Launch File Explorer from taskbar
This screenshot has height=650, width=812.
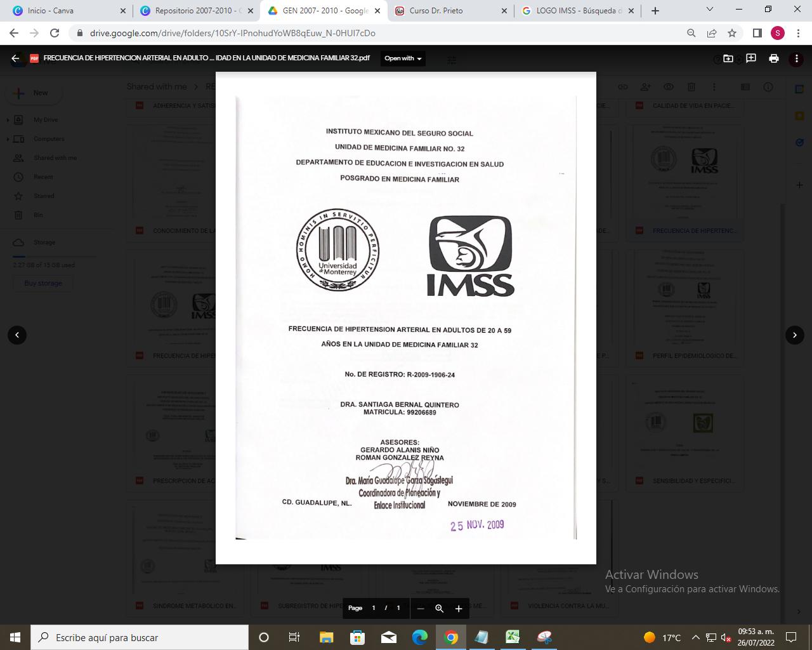(x=326, y=637)
